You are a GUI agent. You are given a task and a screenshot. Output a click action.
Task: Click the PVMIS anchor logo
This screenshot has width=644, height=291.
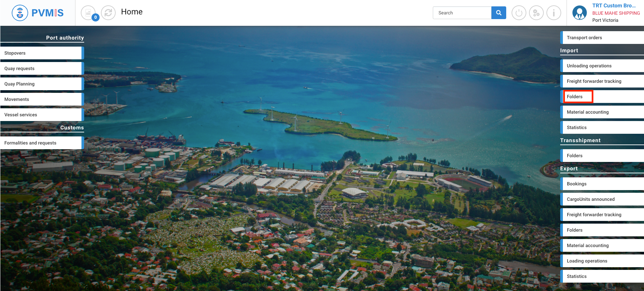coord(20,13)
